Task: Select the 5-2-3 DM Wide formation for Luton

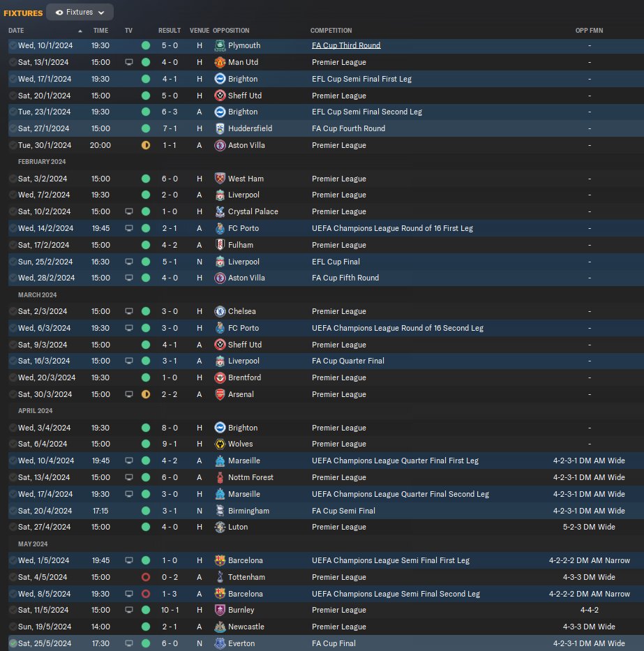Action: [589, 527]
